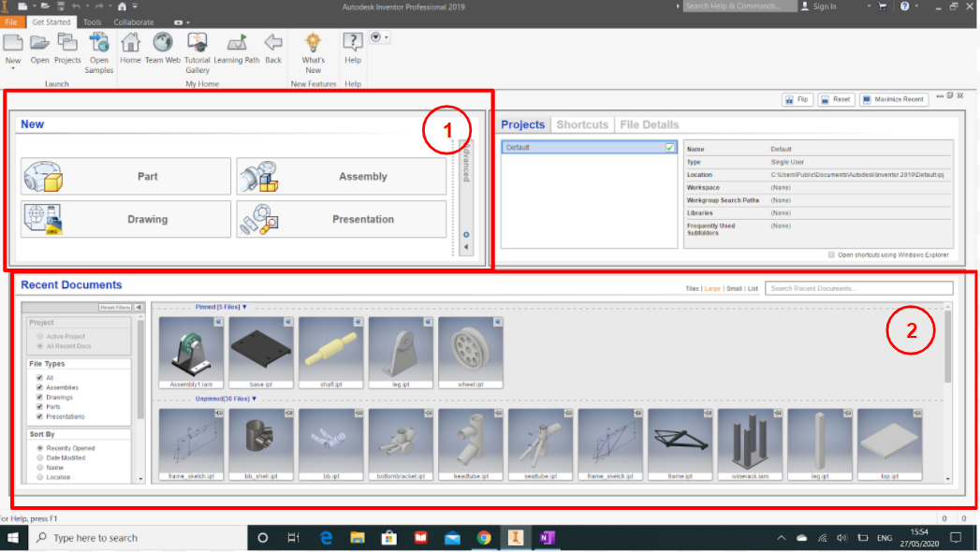980x552 pixels.
Task: Toggle the Parts checkbox filter
Action: pos(40,407)
